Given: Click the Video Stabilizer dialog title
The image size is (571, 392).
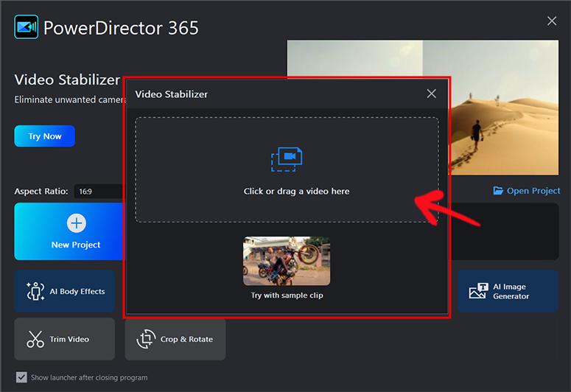Looking at the screenshot, I should pyautogui.click(x=171, y=94).
